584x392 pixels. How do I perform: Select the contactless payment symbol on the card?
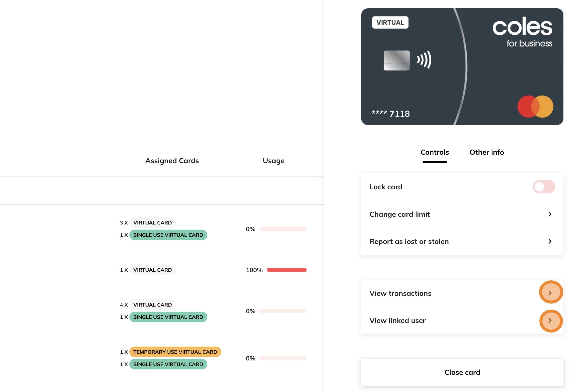(424, 60)
